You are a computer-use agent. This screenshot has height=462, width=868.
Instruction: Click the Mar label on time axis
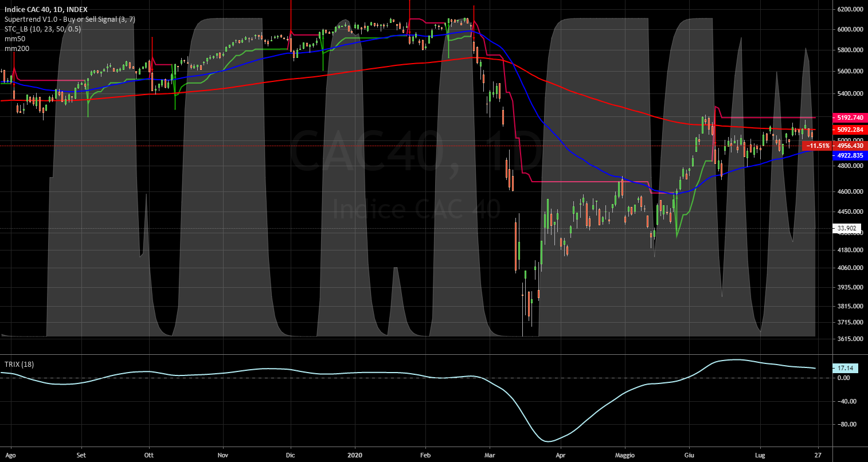(489, 456)
